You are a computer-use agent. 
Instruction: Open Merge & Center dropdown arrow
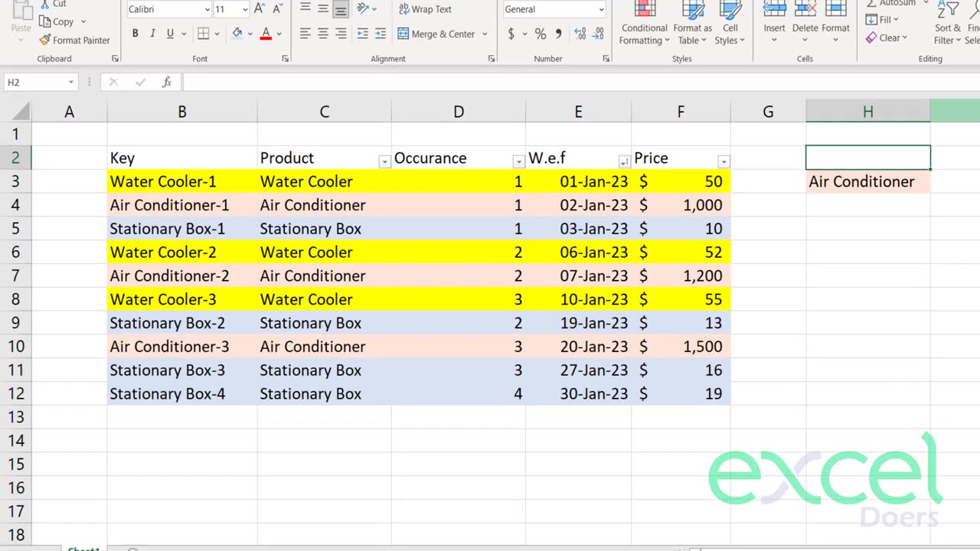(485, 34)
